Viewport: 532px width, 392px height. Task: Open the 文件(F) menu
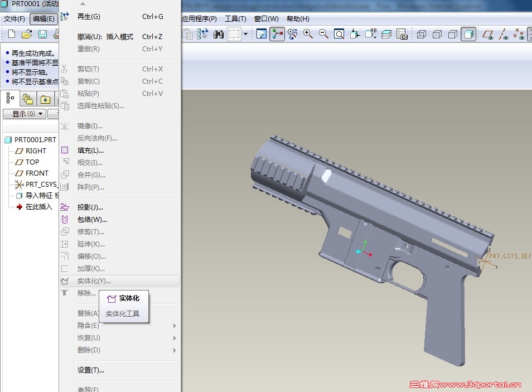[x=14, y=19]
